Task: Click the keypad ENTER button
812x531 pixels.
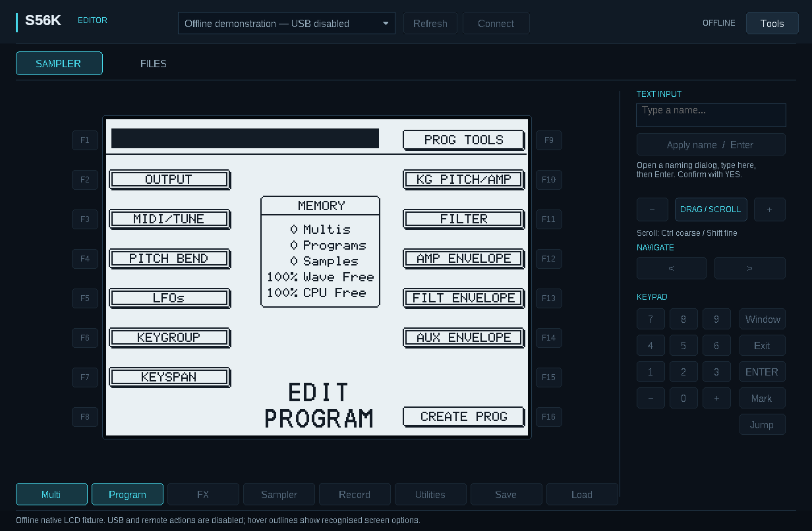Action: pos(763,372)
